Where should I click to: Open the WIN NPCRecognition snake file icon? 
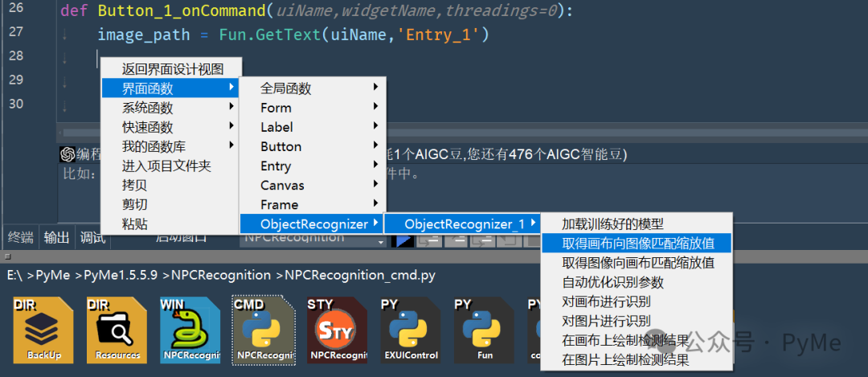pos(190,330)
